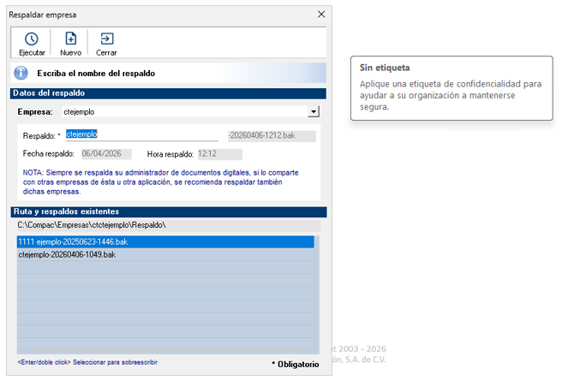Image resolution: width=574 pixels, height=392 pixels.
Task: Create new backup with Nuevo icon
Action: tap(70, 39)
